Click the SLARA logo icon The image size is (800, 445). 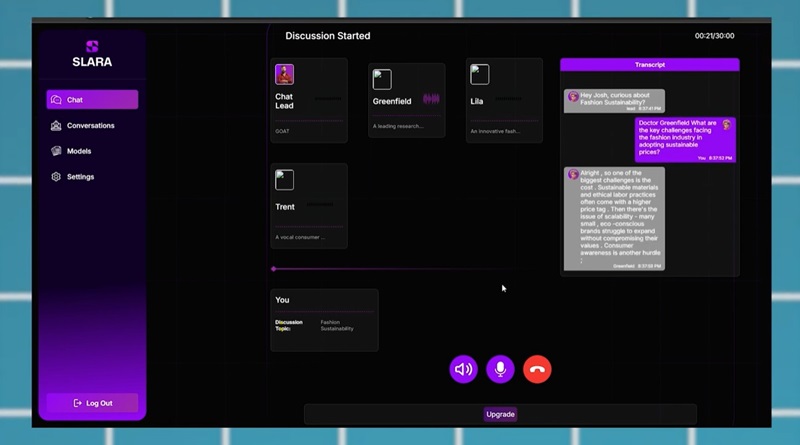(x=92, y=46)
